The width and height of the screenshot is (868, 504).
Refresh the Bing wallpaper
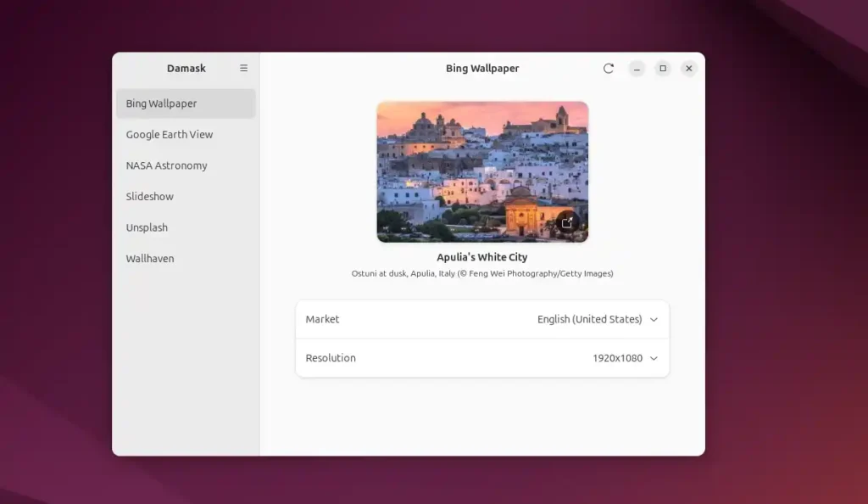pos(609,69)
